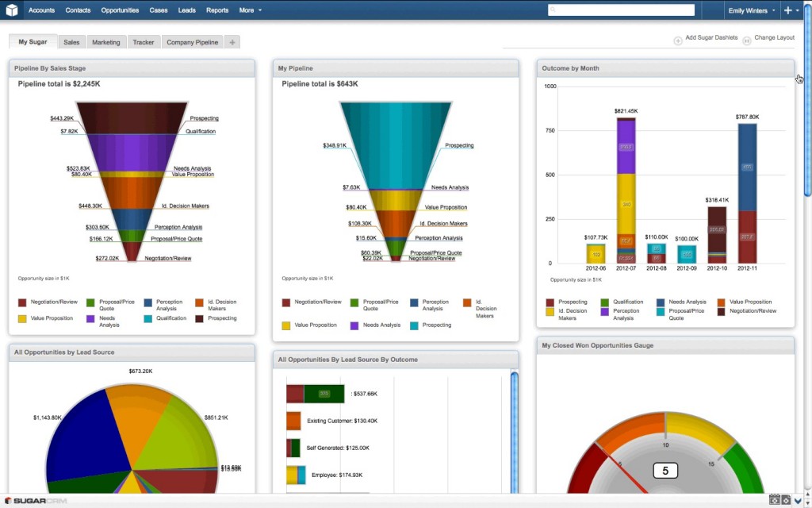Click the calendar icon in the bottom footer
The width and height of the screenshot is (812, 508).
tap(773, 500)
